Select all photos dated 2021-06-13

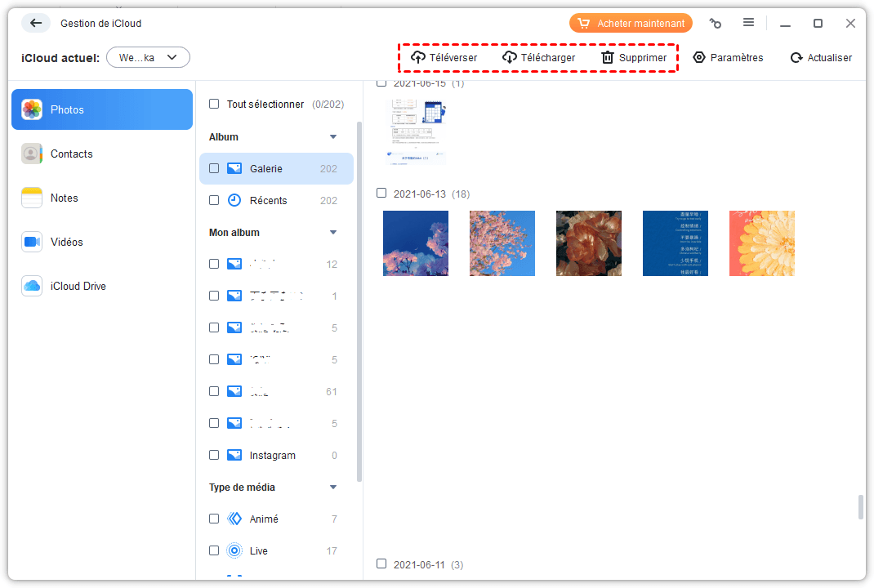pos(381,194)
